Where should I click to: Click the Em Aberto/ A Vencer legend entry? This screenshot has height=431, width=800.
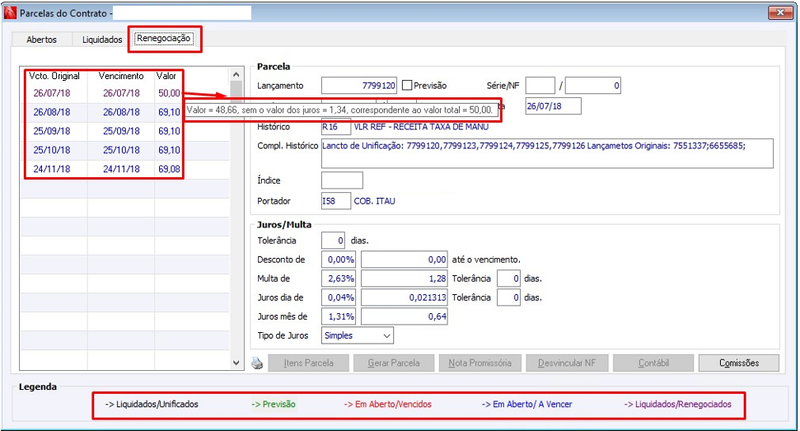click(x=527, y=404)
